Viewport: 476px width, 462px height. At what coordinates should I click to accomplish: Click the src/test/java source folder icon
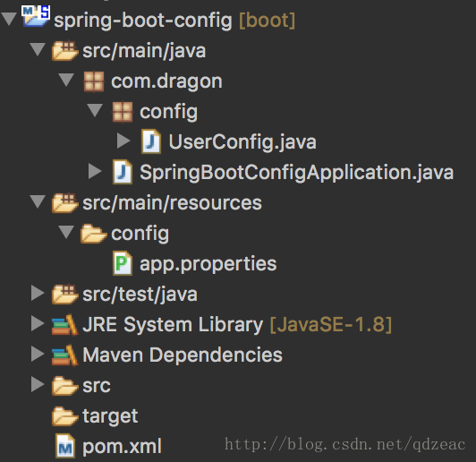pos(64,294)
